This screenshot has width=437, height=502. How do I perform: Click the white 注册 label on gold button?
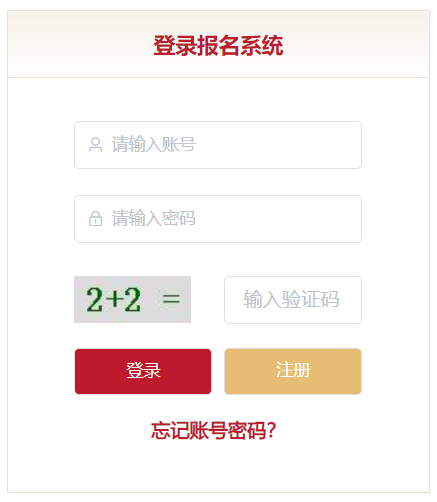click(x=293, y=370)
